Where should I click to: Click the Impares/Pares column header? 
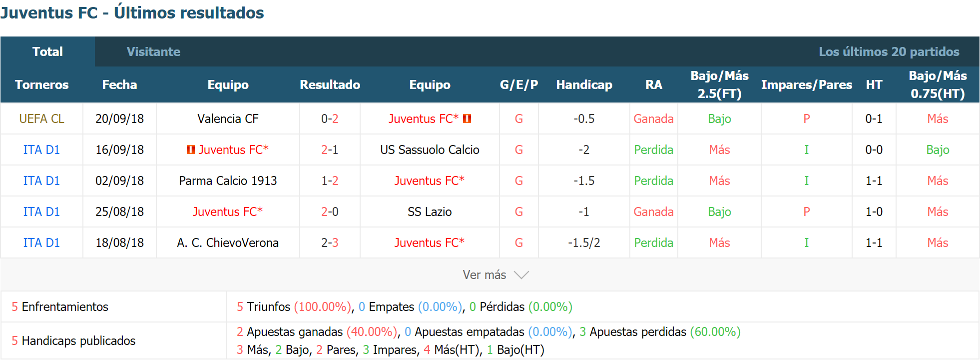[x=806, y=84]
